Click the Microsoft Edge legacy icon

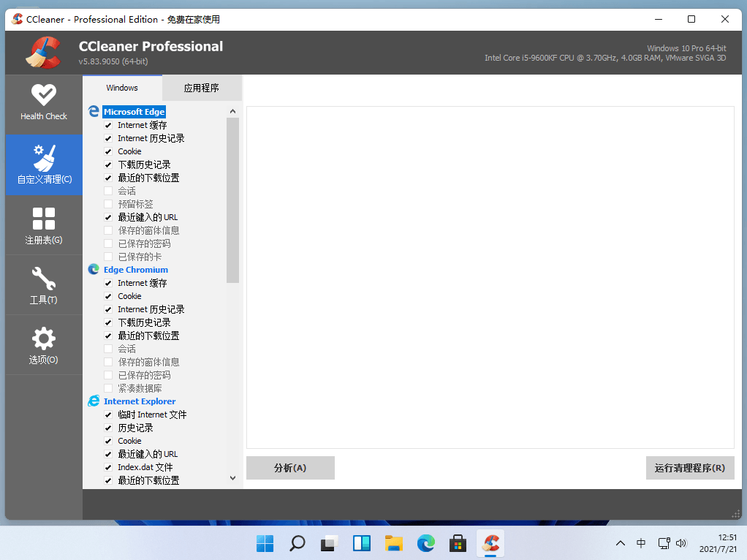point(94,112)
